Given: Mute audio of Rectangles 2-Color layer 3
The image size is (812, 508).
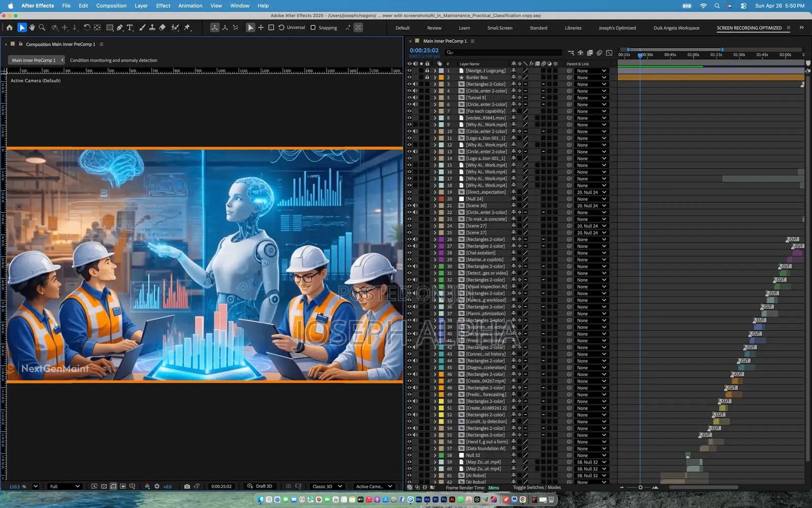Looking at the screenshot, I should tap(416, 84).
